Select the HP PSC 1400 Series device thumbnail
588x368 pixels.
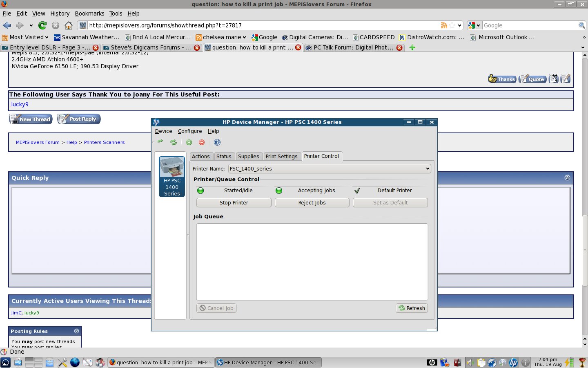tap(172, 176)
